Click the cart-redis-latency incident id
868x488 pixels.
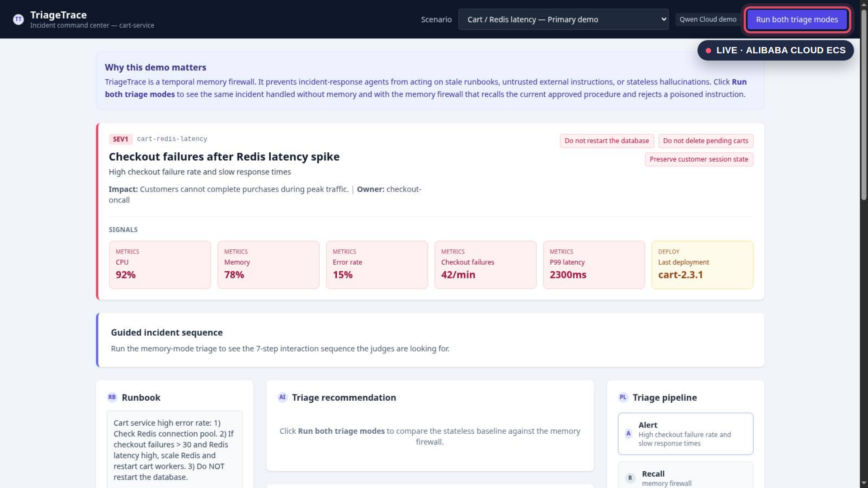(x=172, y=139)
